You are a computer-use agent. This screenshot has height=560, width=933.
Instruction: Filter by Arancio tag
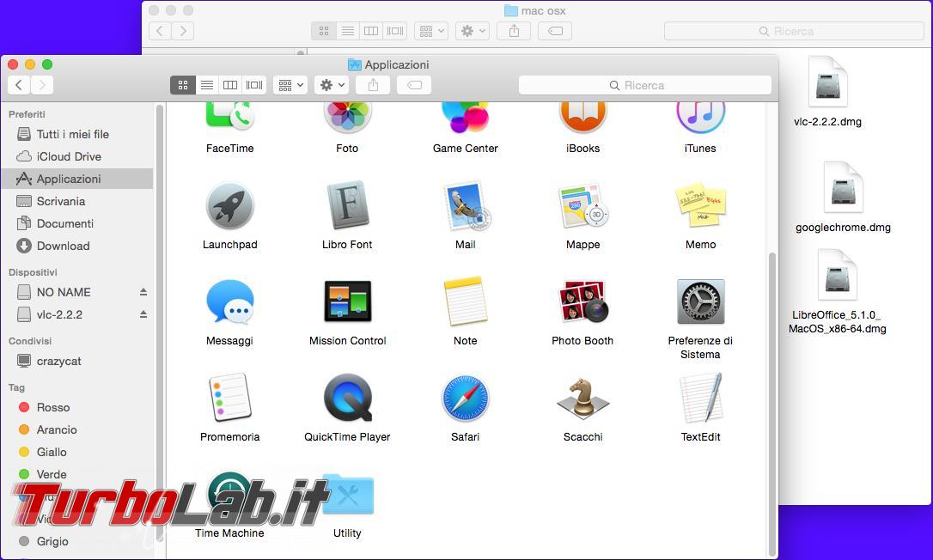[x=77, y=429]
